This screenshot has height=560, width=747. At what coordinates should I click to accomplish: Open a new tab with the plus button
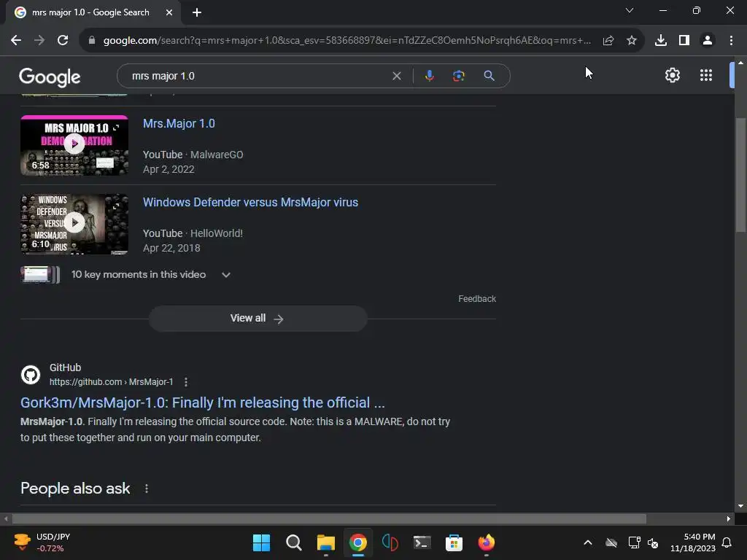tap(197, 12)
